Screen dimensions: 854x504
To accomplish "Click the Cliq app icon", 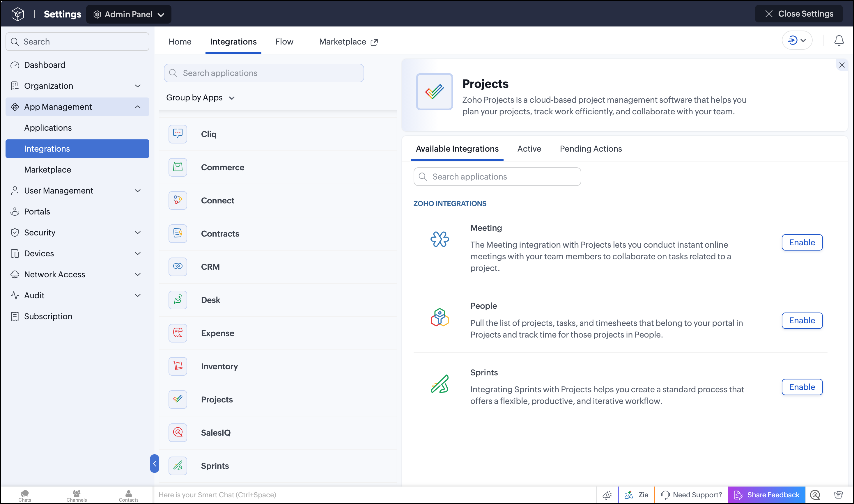I will (x=178, y=134).
